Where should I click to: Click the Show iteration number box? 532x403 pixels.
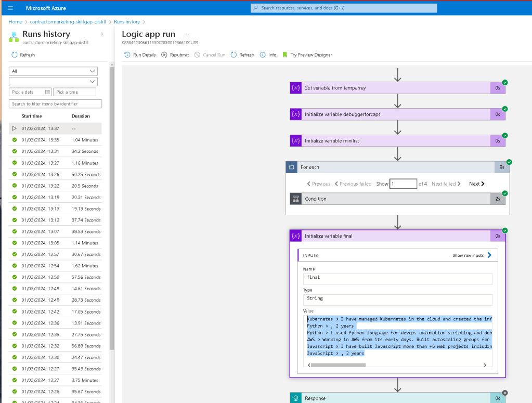(403, 184)
